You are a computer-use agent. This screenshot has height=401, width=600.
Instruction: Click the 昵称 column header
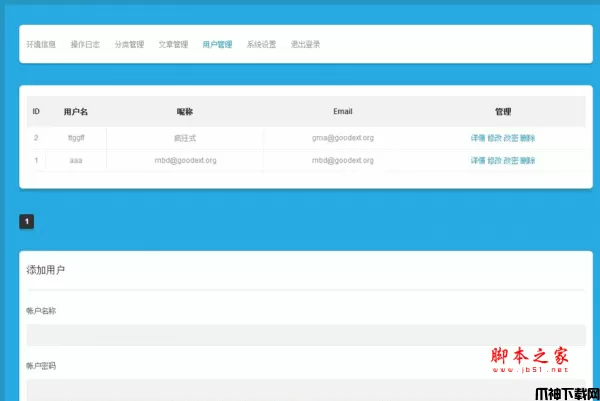click(185, 112)
